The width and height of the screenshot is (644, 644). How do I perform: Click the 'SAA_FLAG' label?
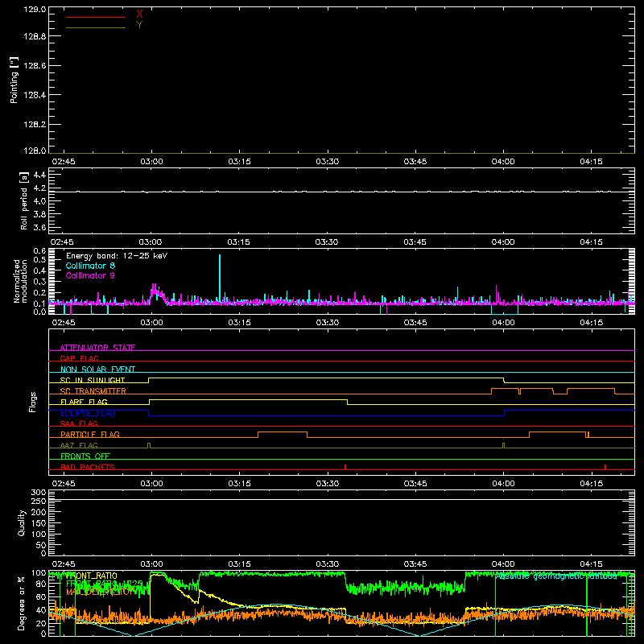point(79,423)
